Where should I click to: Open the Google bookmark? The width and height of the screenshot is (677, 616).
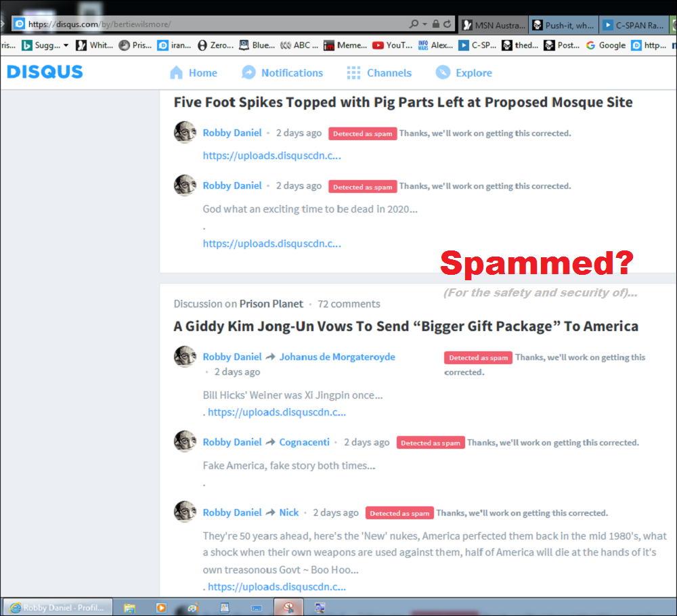point(606,45)
